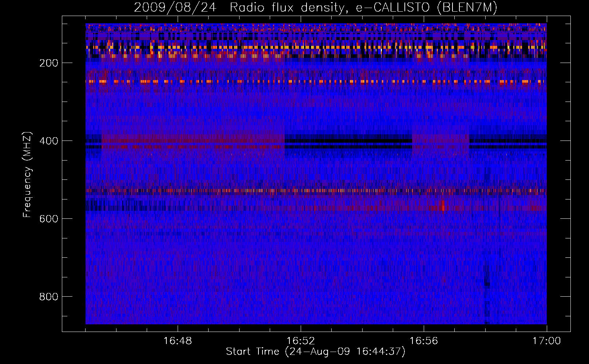The image size is (589, 364).
Task: Click the "Frequency (MHZ)" y-axis label
Action: click(x=27, y=174)
